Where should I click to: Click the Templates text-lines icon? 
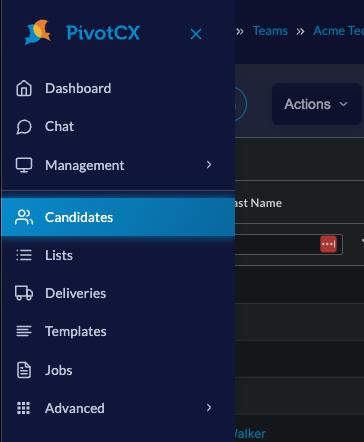click(24, 331)
